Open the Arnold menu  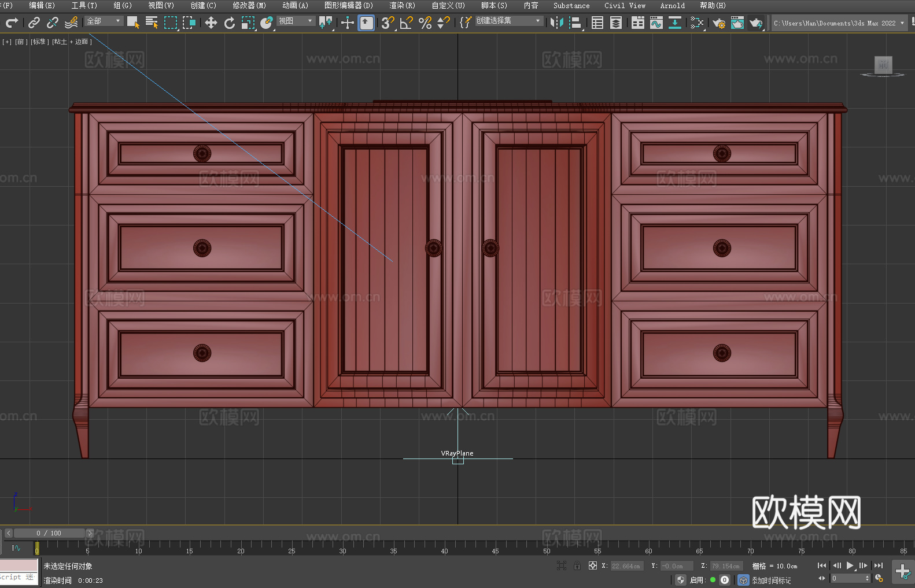pyautogui.click(x=672, y=5)
